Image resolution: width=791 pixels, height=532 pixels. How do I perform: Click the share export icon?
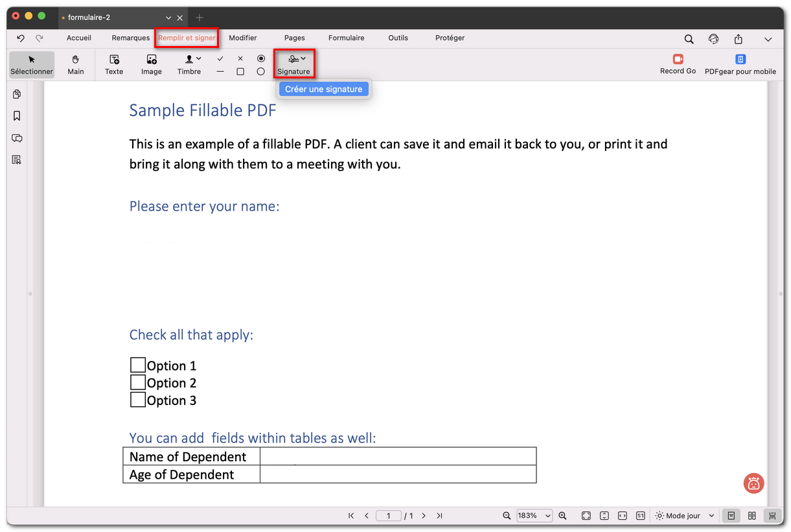(x=739, y=39)
